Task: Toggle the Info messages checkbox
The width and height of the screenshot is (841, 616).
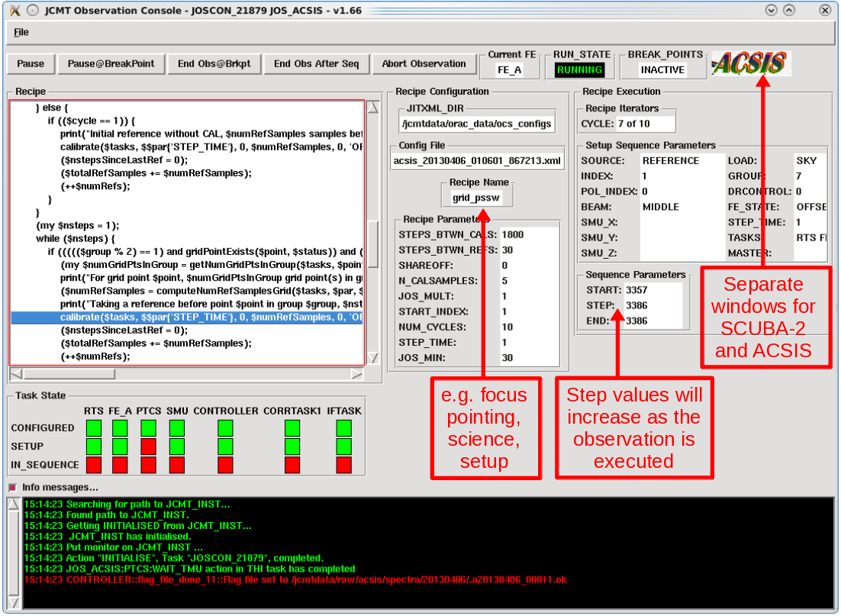Action: coord(13,487)
